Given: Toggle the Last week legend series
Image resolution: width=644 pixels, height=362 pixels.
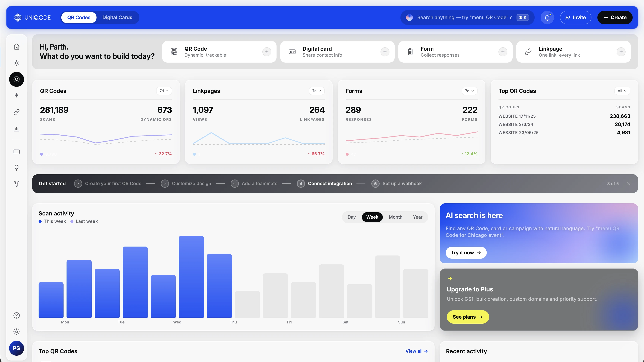Looking at the screenshot, I should tap(84, 221).
